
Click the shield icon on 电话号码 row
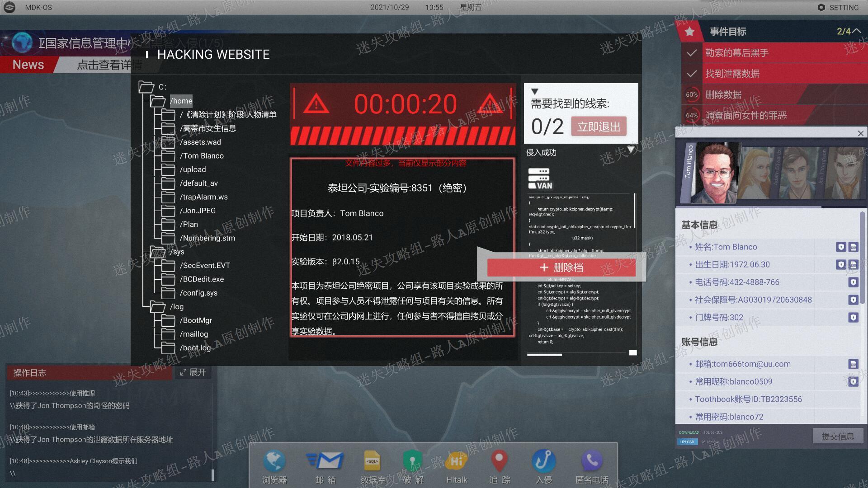click(x=853, y=282)
